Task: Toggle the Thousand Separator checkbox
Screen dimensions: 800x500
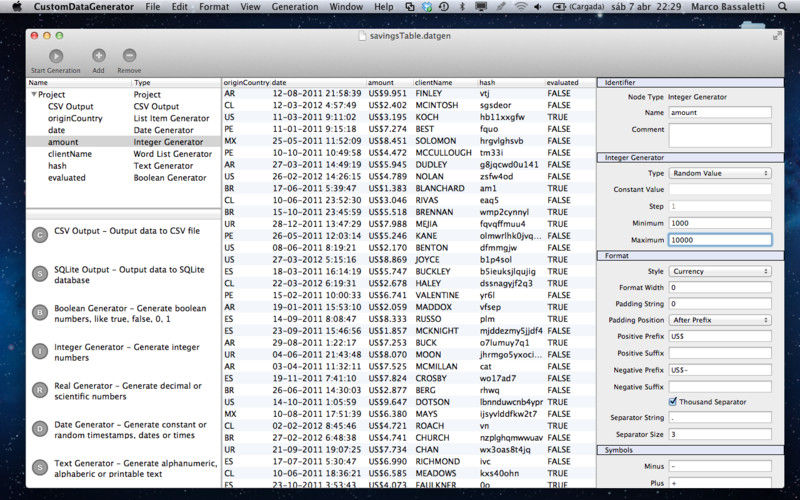Action: coord(673,402)
